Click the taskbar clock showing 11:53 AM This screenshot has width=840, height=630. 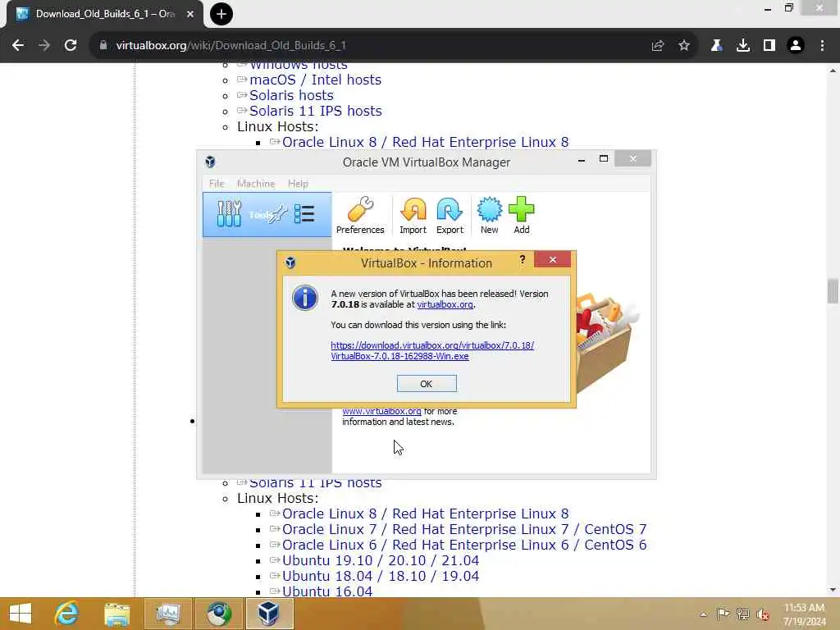tap(804, 614)
